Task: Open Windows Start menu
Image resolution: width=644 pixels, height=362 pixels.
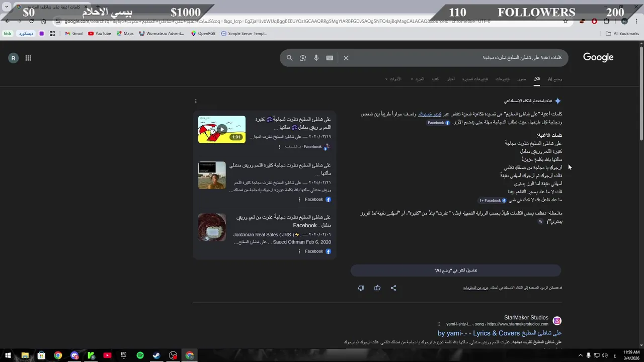Action: [8, 355]
